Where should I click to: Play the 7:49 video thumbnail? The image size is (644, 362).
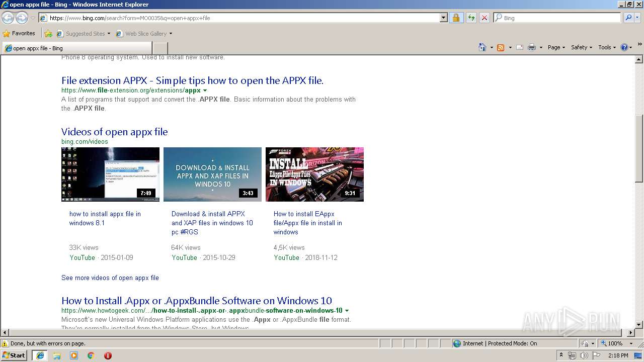pos(110,174)
